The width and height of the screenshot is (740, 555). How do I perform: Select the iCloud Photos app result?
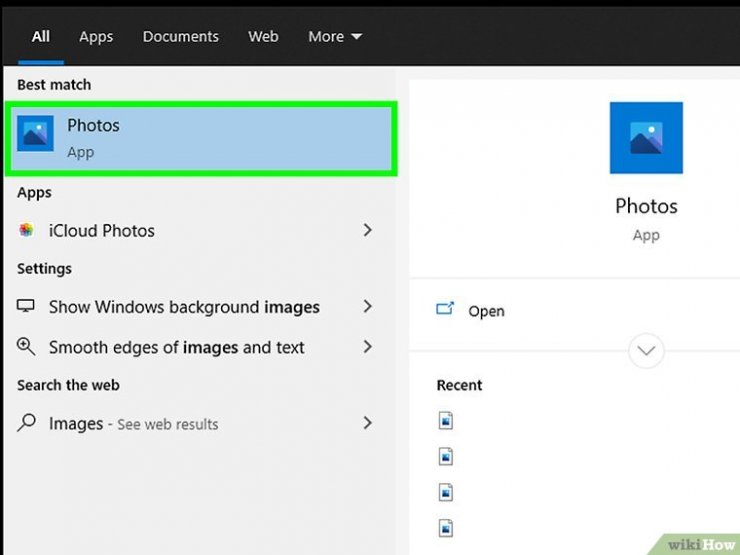pyautogui.click(x=196, y=231)
